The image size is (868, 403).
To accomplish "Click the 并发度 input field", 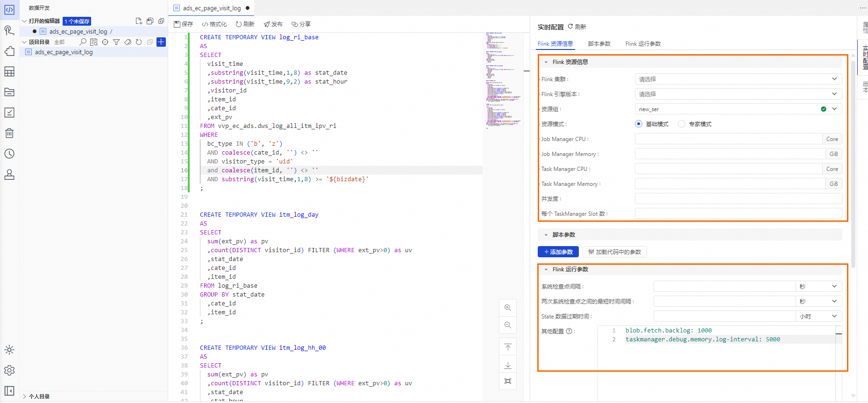I will point(738,198).
